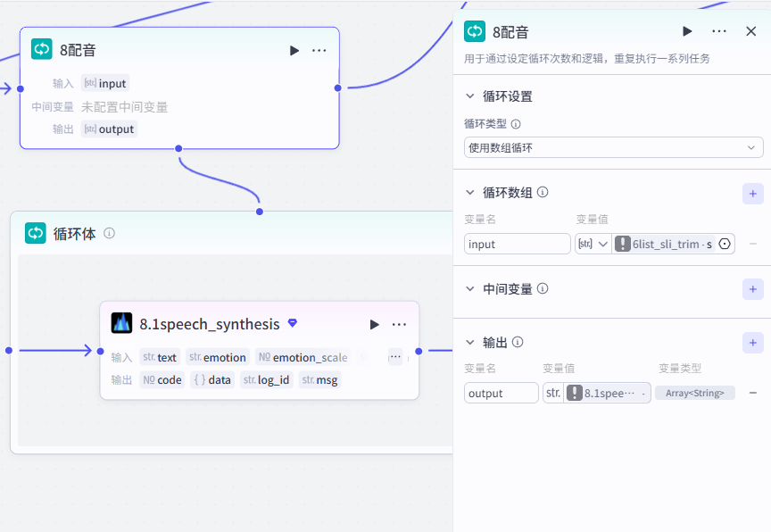The height and width of the screenshot is (532, 771).
Task: Click the text input parameter tag
Action: (x=160, y=357)
